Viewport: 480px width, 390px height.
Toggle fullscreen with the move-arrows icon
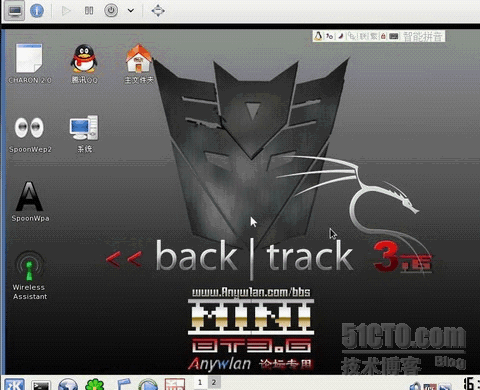point(158,11)
